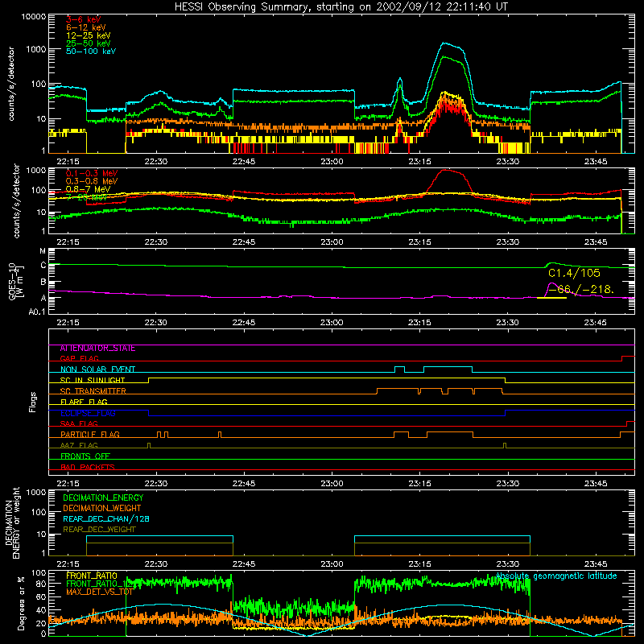Click the Absolute geomagnetic latitude label
Viewport: 644px width, 644px height.
(556, 576)
